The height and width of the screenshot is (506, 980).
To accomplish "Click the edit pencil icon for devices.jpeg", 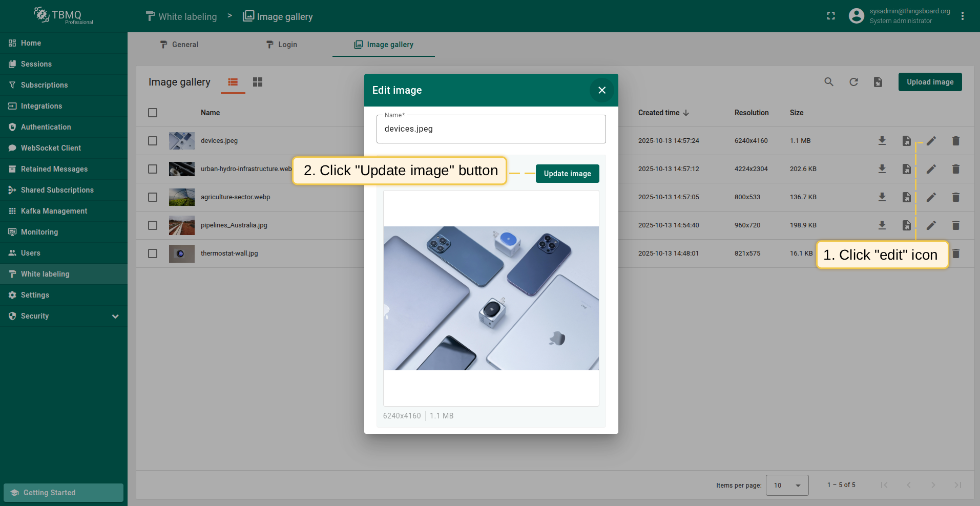I will point(931,141).
